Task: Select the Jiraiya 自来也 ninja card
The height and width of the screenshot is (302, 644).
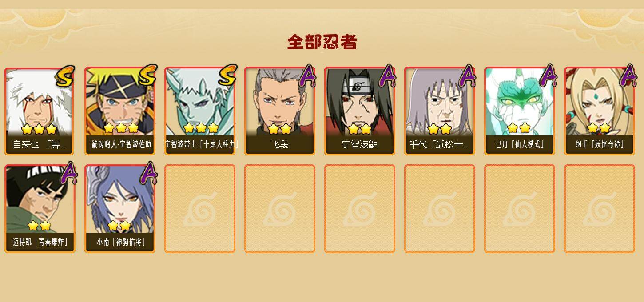Action: coord(40,111)
